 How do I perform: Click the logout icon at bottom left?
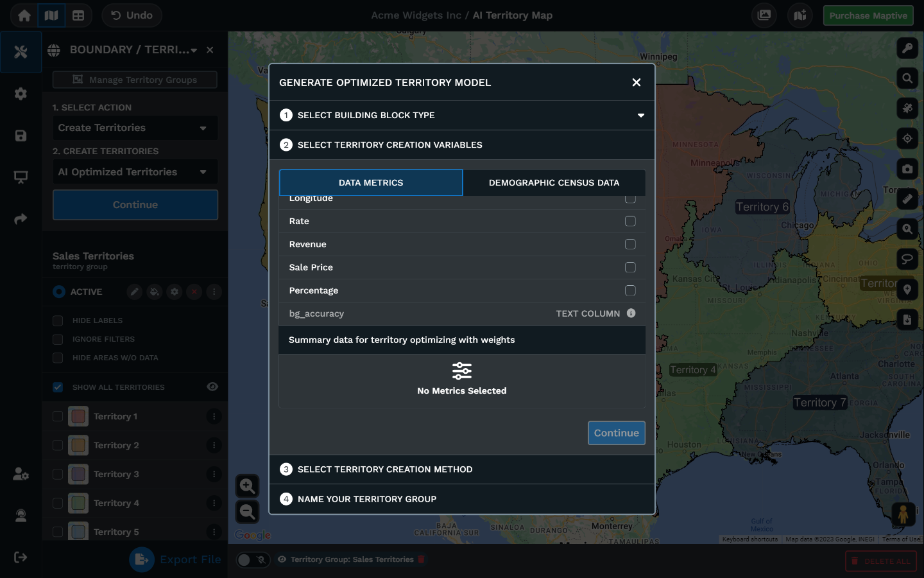21,557
